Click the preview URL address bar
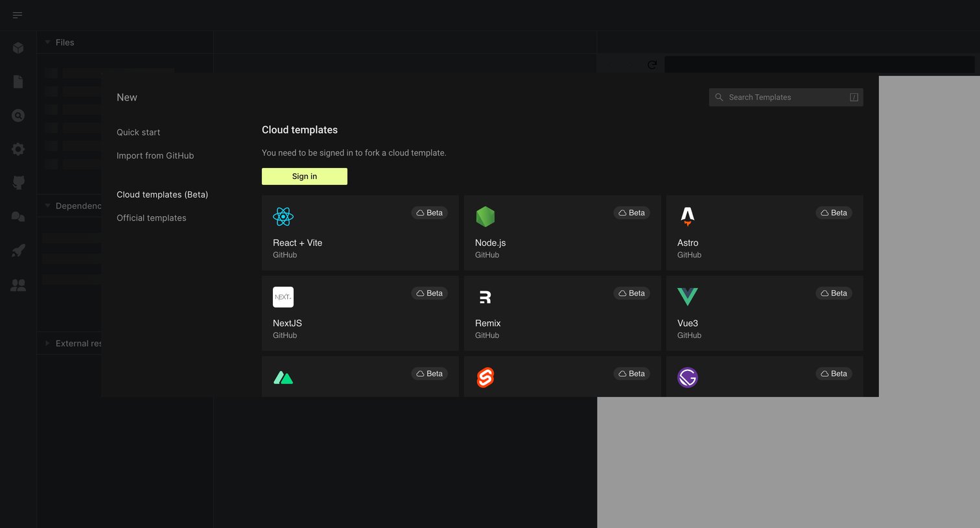Image resolution: width=980 pixels, height=528 pixels. (x=819, y=64)
